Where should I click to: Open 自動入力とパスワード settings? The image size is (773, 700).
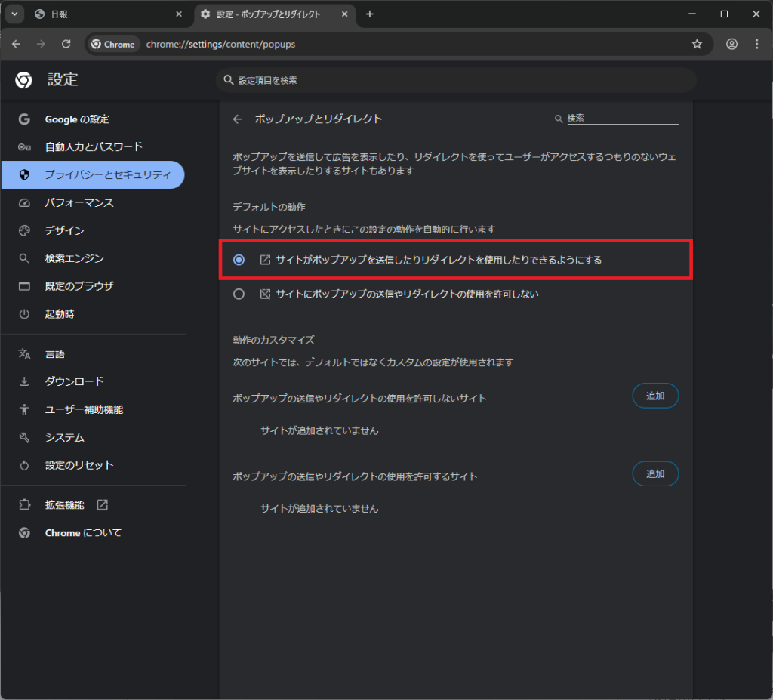[93, 146]
